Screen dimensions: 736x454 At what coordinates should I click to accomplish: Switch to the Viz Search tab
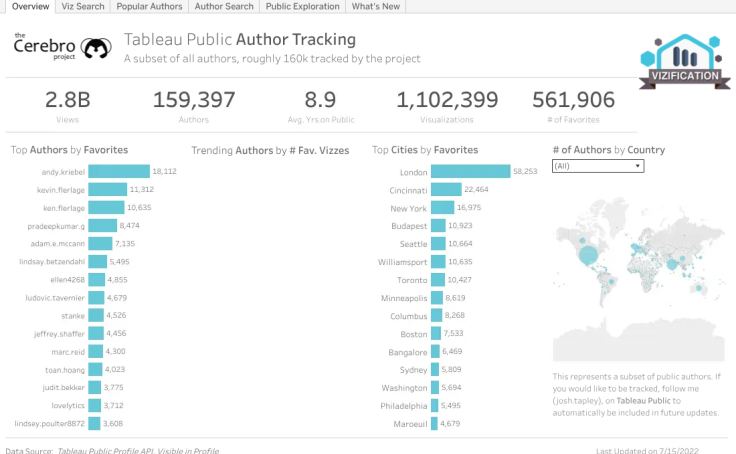coord(83,7)
